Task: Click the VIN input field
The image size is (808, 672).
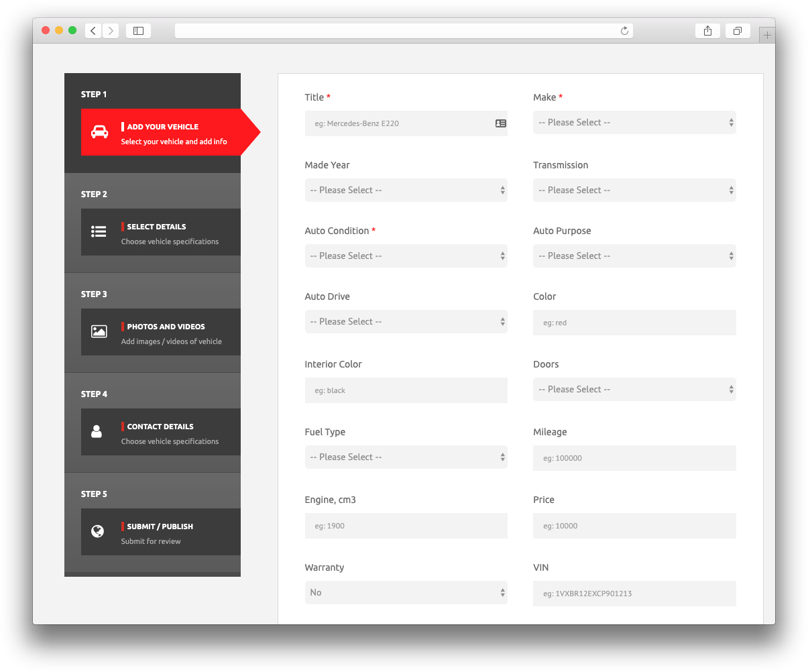Action: (634, 594)
